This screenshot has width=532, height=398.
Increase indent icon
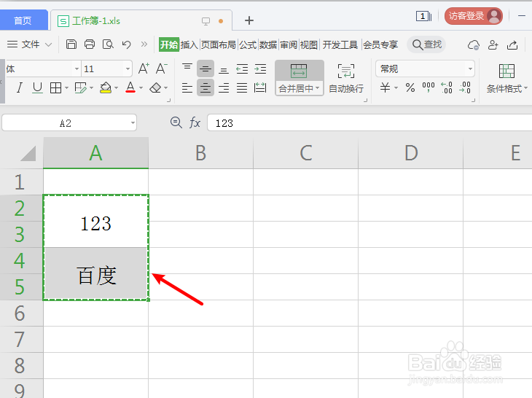tap(260, 69)
